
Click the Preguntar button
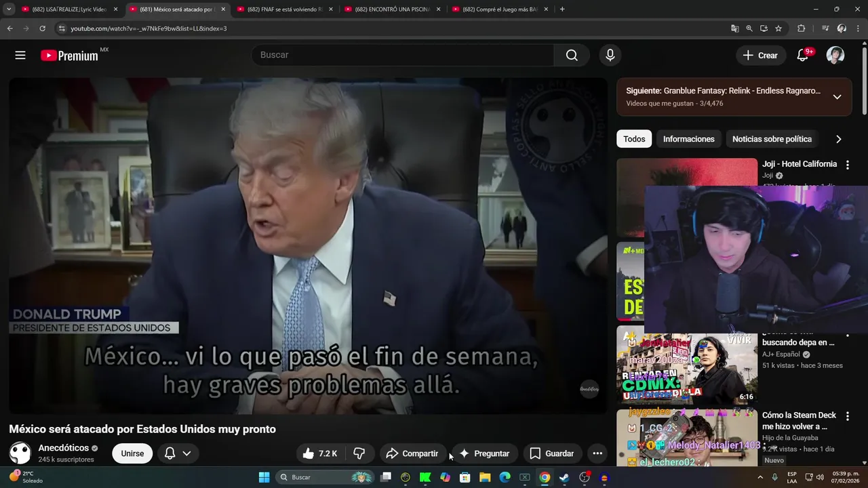pyautogui.click(x=484, y=453)
